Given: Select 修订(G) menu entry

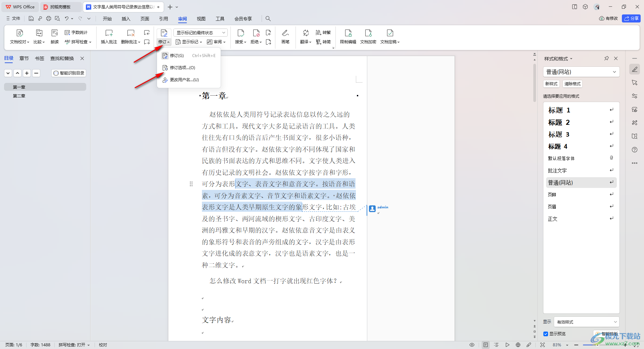Looking at the screenshot, I should (x=189, y=56).
